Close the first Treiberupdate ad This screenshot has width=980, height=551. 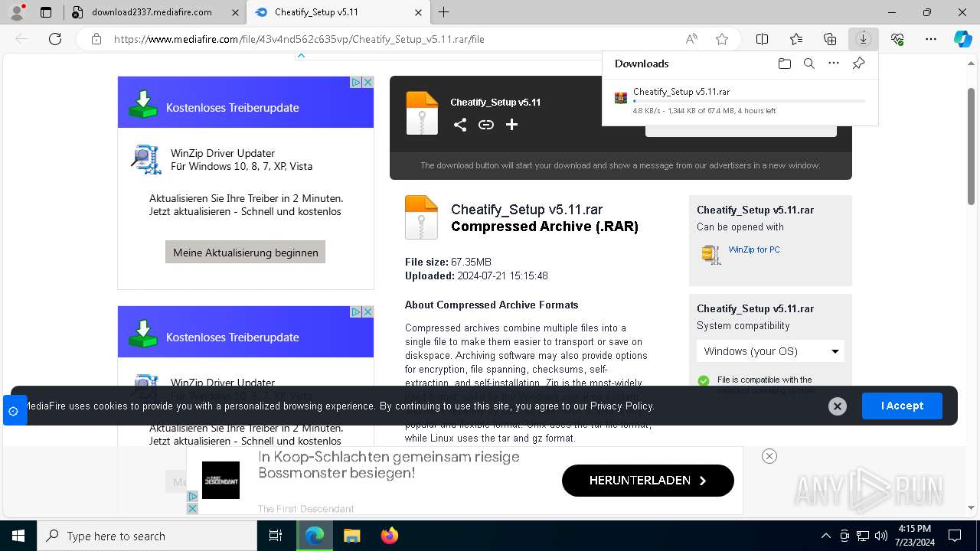[367, 82]
